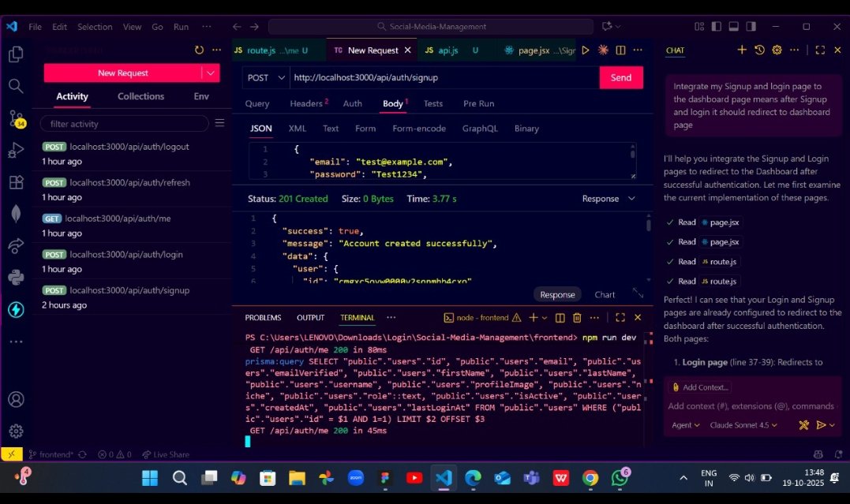Expand the New Request dropdown arrow
Viewport: 850px width, 504px height.
coord(211,73)
